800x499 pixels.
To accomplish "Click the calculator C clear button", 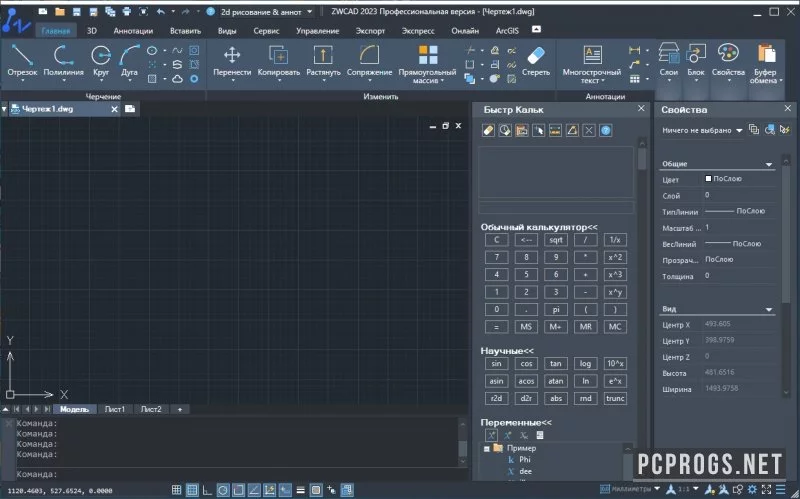I will coord(496,240).
